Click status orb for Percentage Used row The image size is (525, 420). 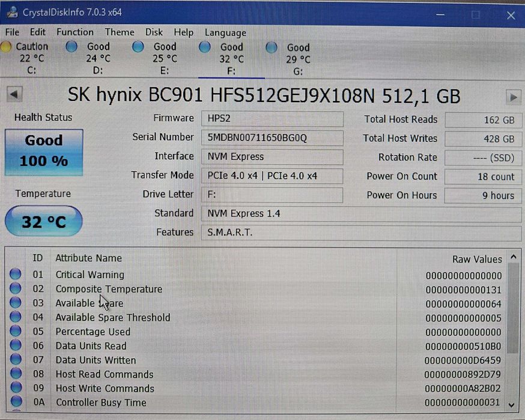[x=16, y=331]
